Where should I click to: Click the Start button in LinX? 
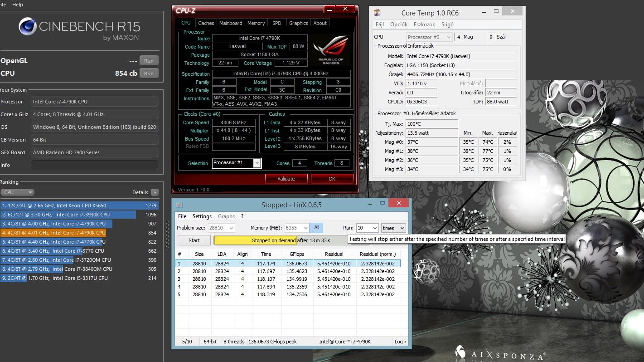coord(194,240)
